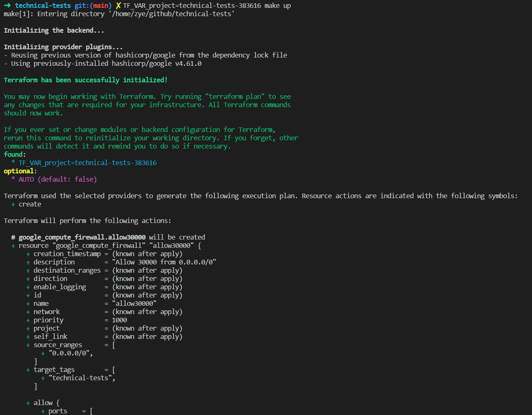Click "Terraform used the selected providers" line

pyautogui.click(x=261, y=196)
